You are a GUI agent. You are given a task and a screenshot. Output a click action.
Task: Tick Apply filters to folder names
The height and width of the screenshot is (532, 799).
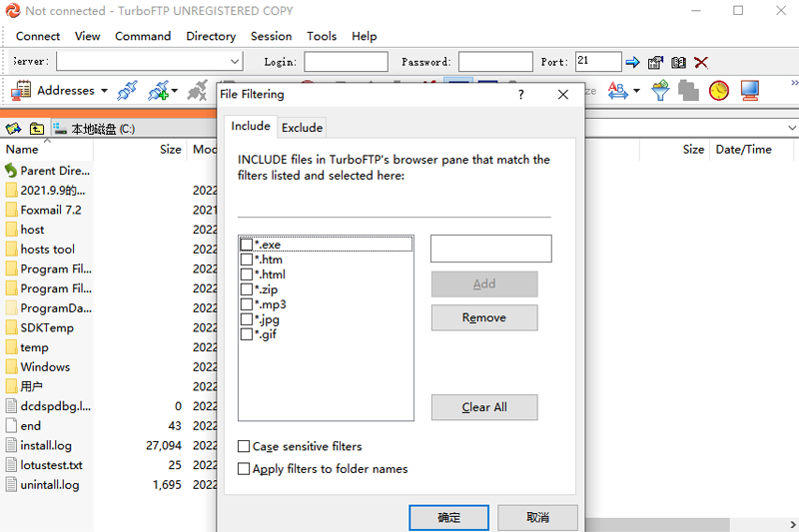244,469
